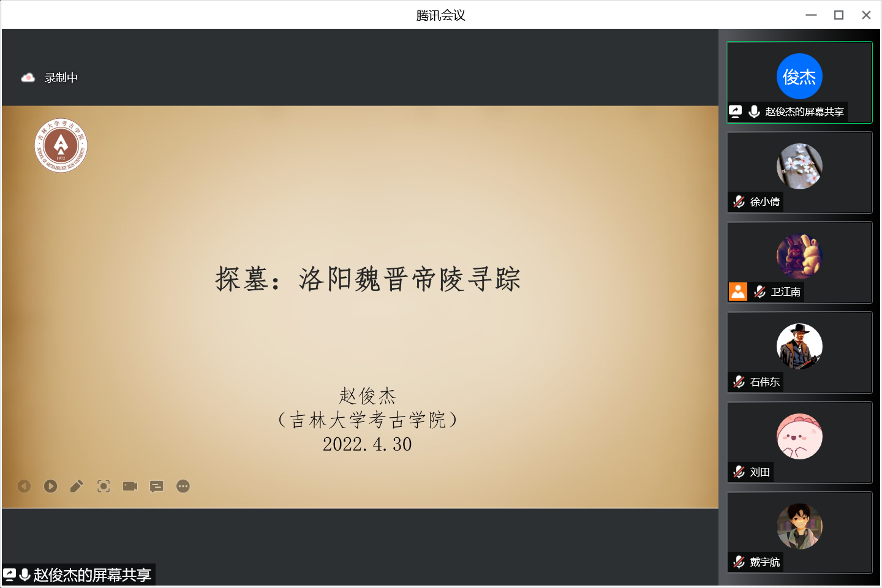Click the 录制中 recording label
Screen dimensions: 882x588
[x=61, y=78]
